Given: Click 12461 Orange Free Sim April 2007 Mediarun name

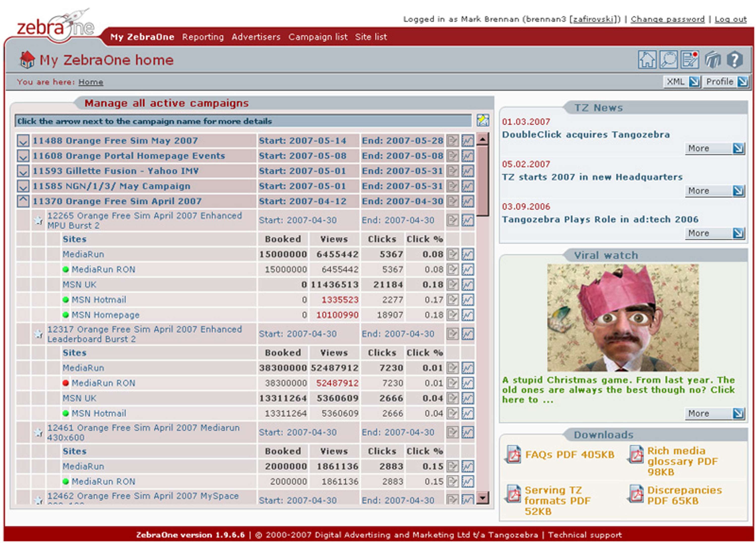Looking at the screenshot, I should pyautogui.click(x=143, y=432).
